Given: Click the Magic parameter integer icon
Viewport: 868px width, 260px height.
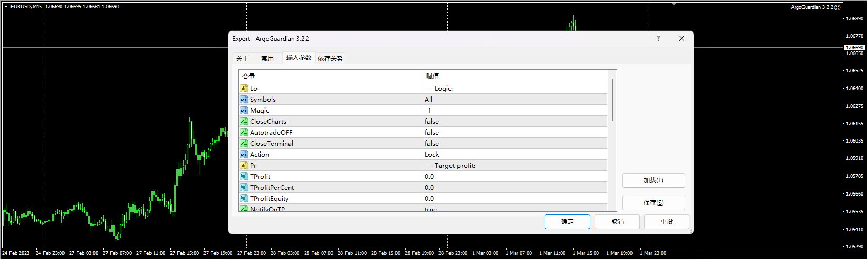Looking at the screenshot, I should pyautogui.click(x=243, y=111).
